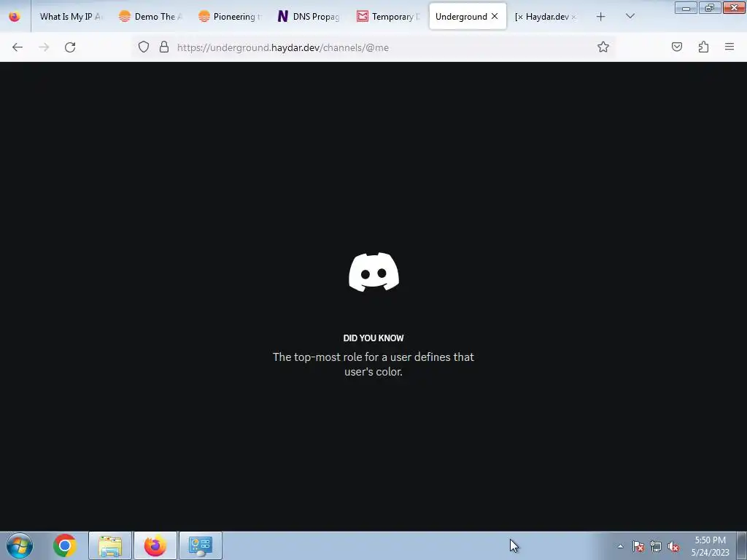Bookmark this page with the star
747x560 pixels.
603,47
